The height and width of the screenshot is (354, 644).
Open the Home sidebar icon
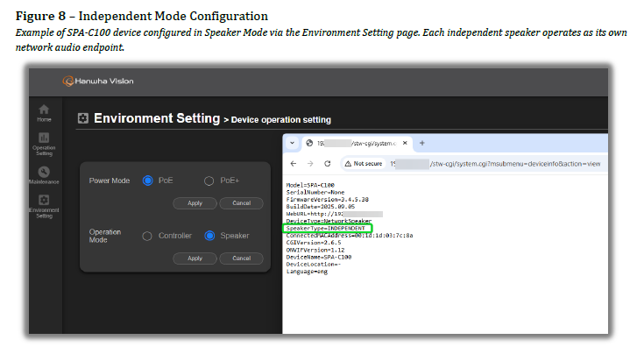tap(44, 113)
